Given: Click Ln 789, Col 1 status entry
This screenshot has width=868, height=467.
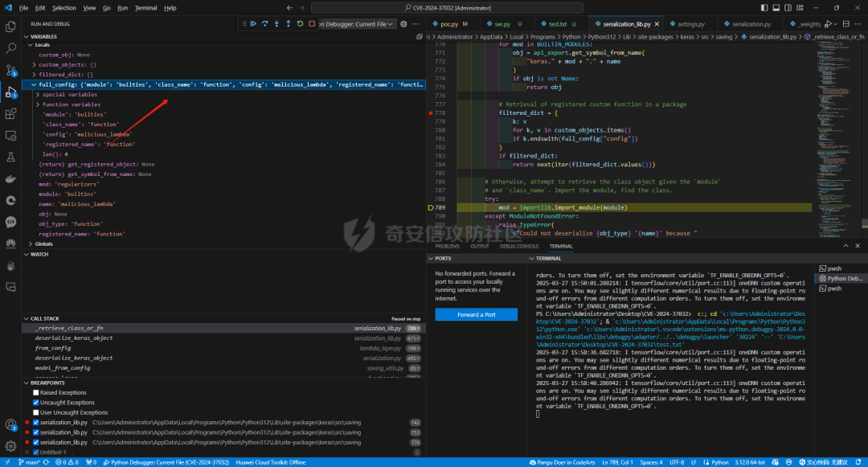Looking at the screenshot, I should [618, 462].
